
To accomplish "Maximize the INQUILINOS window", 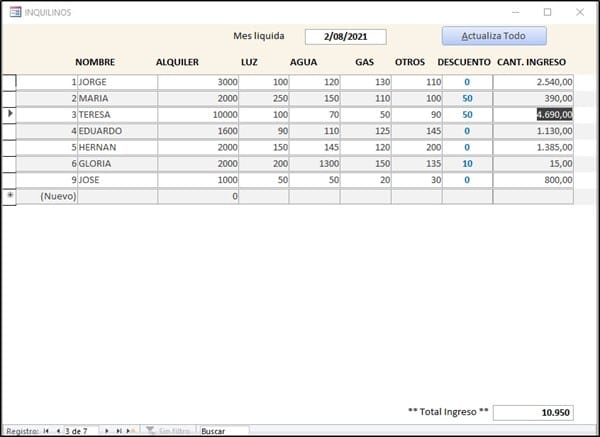I will (x=547, y=12).
